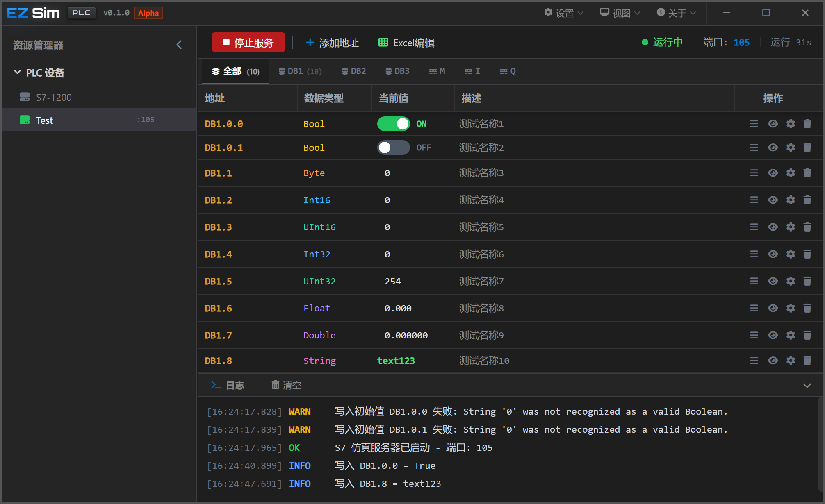
Task: Turn on the DB1.0.1 Bool switch
Action: point(393,148)
